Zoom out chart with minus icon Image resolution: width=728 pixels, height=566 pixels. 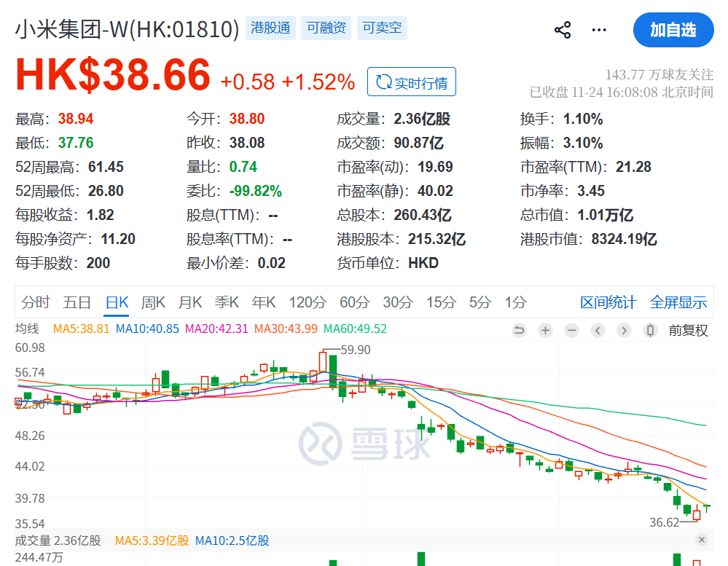[x=571, y=330]
